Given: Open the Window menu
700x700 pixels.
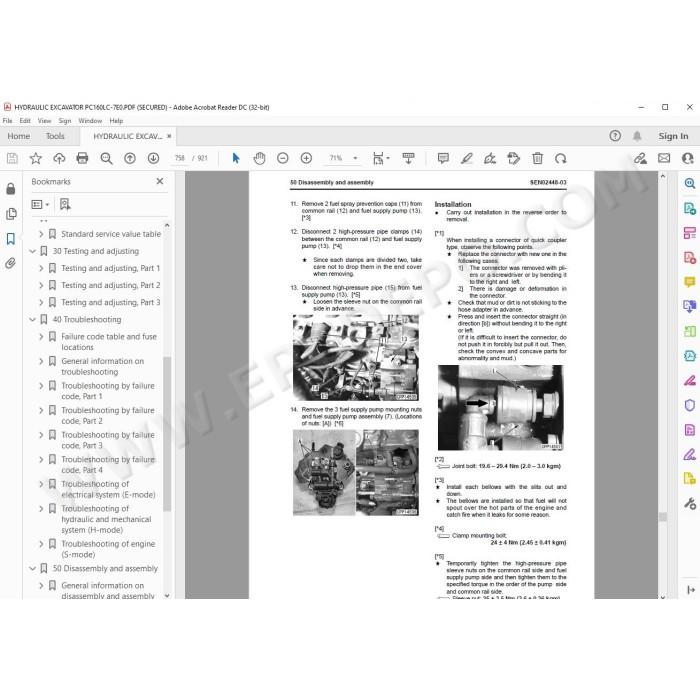Looking at the screenshot, I should click(90, 121).
